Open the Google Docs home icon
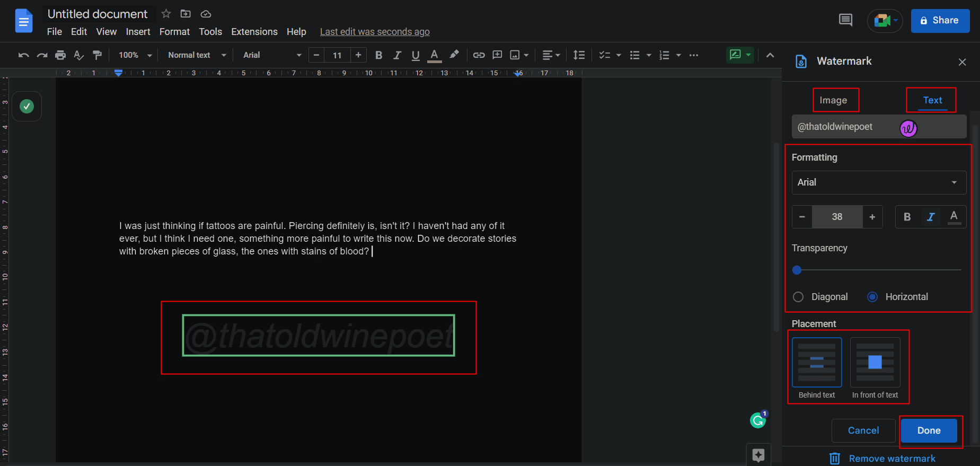980x466 pixels. tap(24, 21)
